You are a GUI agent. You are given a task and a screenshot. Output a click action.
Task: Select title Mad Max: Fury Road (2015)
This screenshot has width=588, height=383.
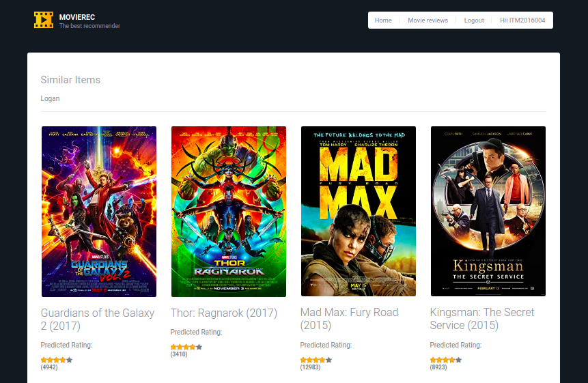point(349,319)
